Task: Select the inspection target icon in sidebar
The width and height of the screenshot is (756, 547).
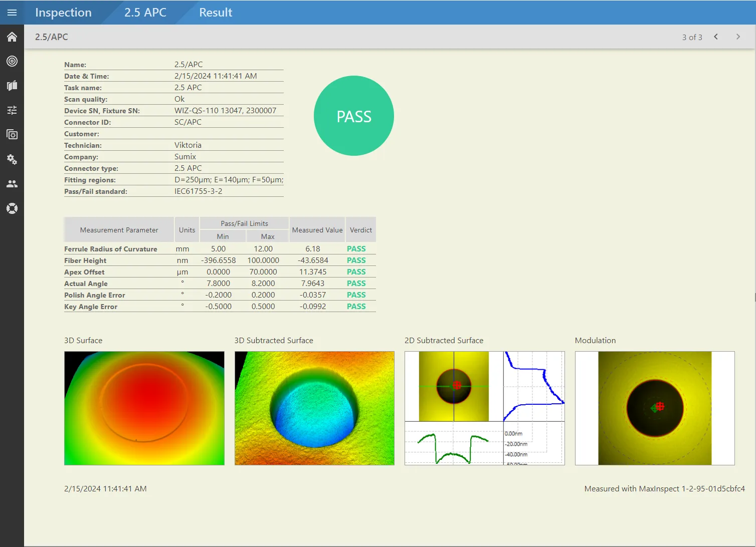Action: click(x=12, y=61)
